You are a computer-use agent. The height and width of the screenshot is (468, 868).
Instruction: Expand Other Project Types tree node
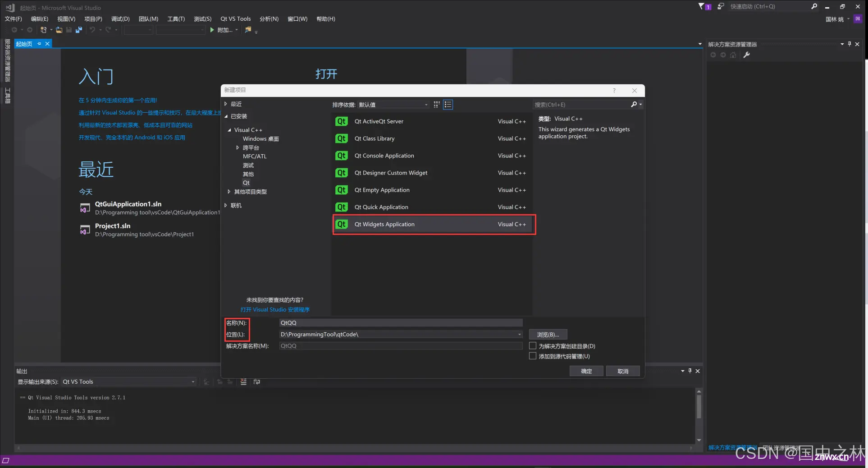pos(229,192)
